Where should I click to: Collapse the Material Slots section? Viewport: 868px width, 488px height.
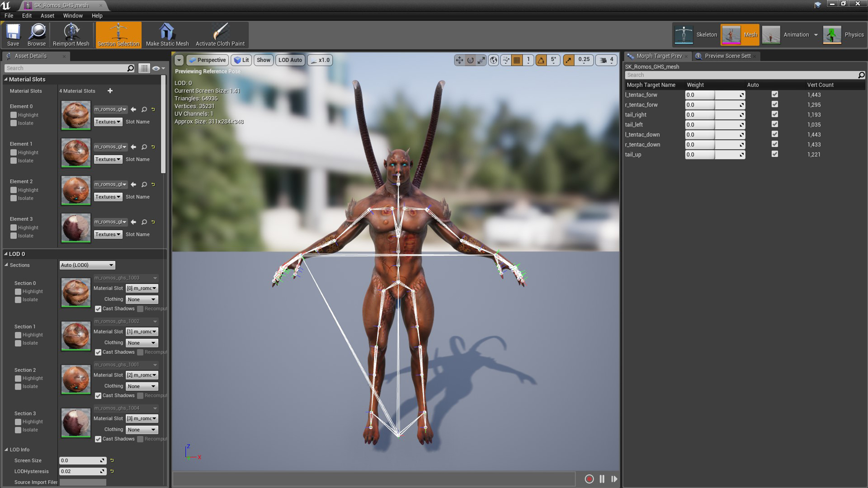(6, 80)
